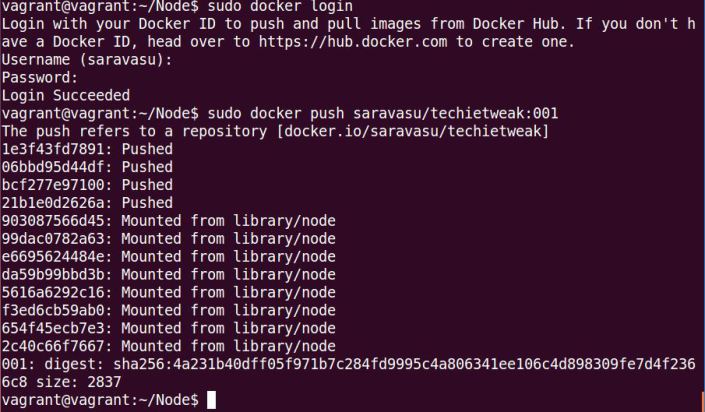This screenshot has height=412, width=705.
Task: Click the 'sudo docker login' command text
Action: point(280,6)
